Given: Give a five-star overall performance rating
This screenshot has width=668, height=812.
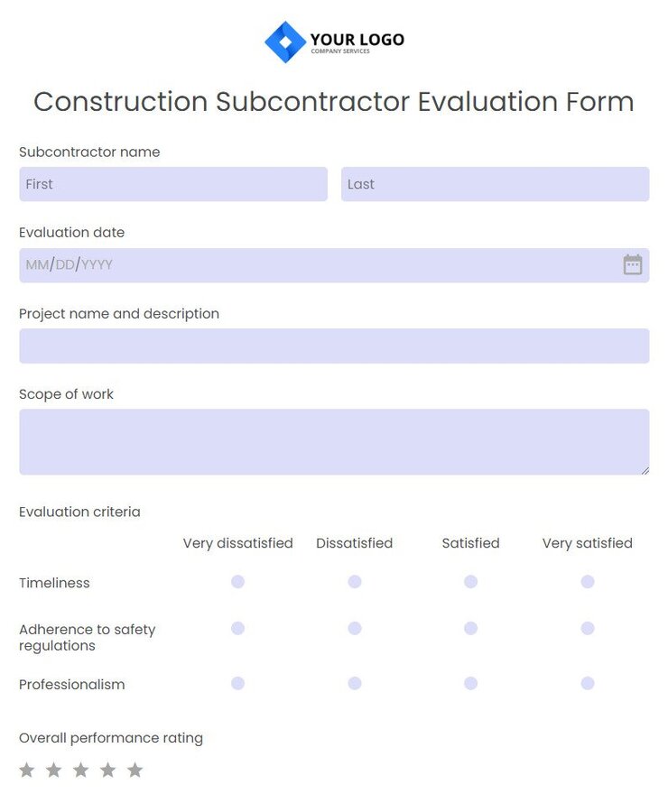Looking at the screenshot, I should coord(135,770).
